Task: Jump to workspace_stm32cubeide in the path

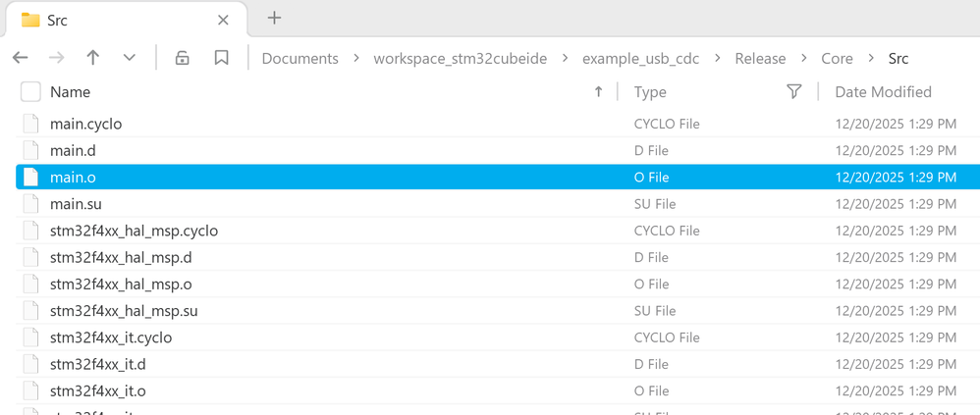Action: point(459,59)
